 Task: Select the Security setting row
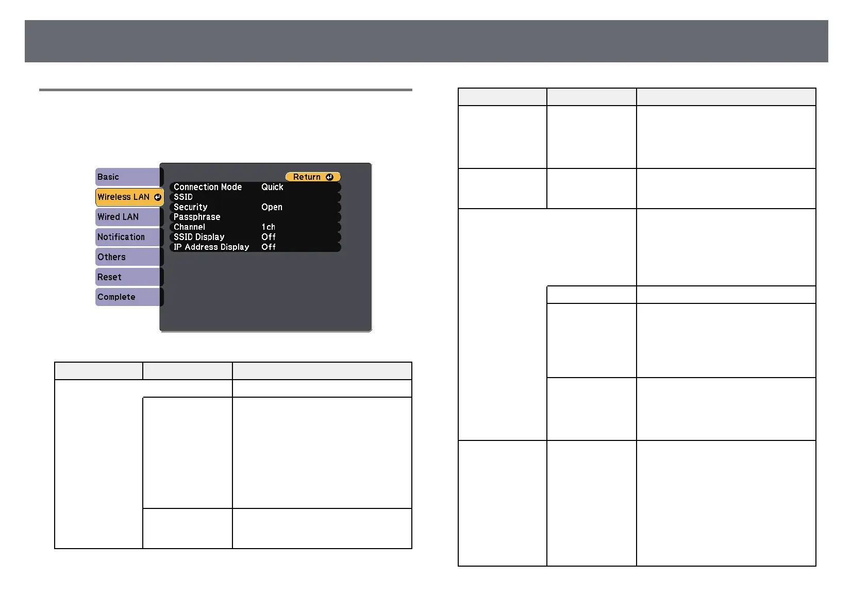click(255, 207)
